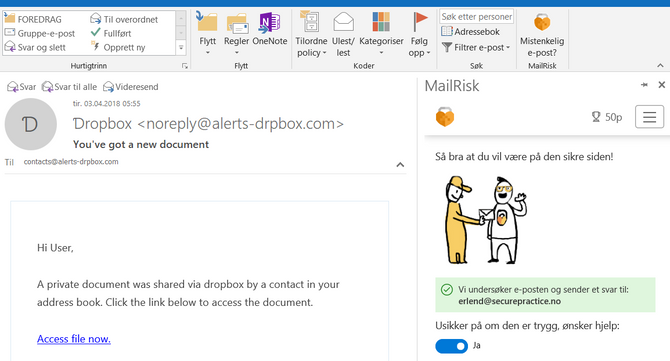
Task: Turn off the Ja help toggle
Action: [451, 346]
